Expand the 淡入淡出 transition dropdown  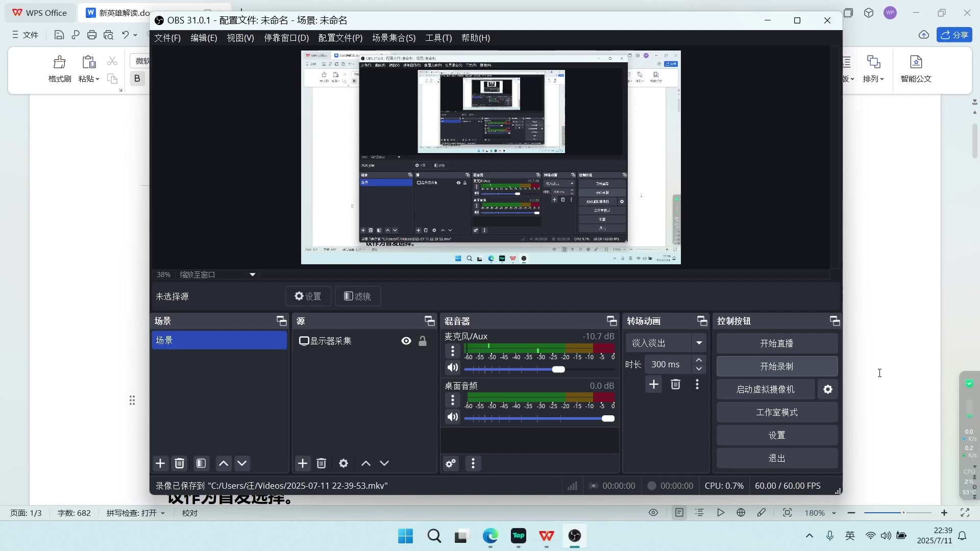699,343
